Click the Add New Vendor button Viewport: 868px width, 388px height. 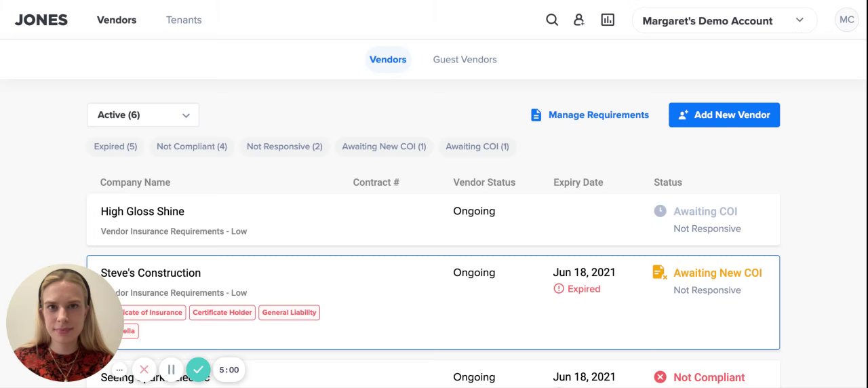724,115
